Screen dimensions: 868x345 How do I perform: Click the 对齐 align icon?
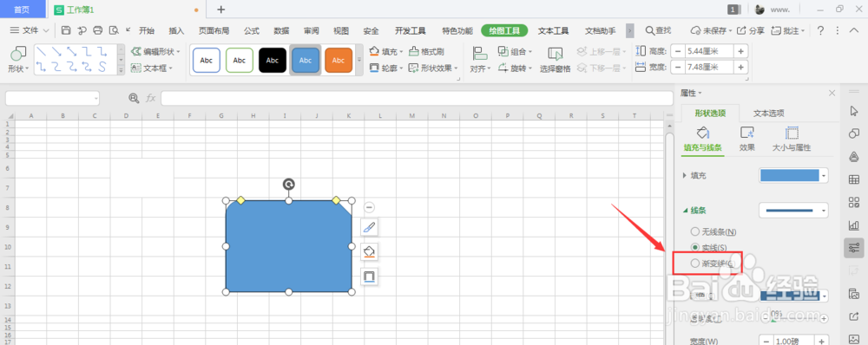(x=479, y=54)
